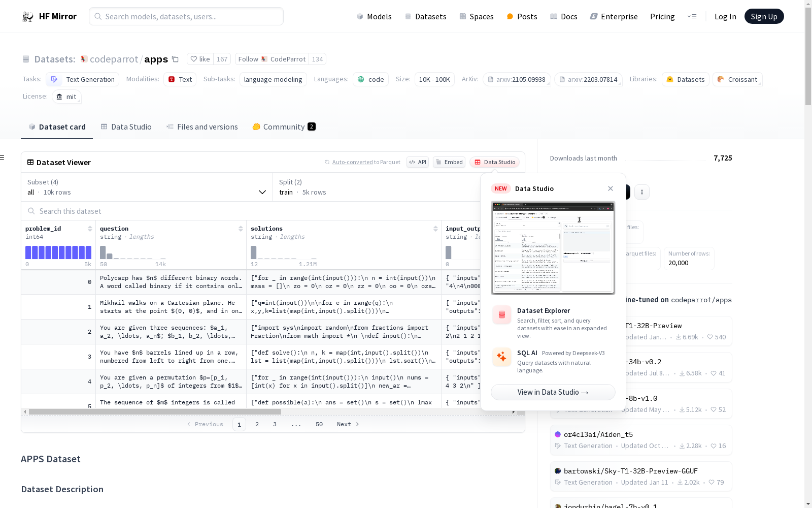This screenshot has height=508, width=812.
Task: Follow CodeParrot
Action: 272,59
